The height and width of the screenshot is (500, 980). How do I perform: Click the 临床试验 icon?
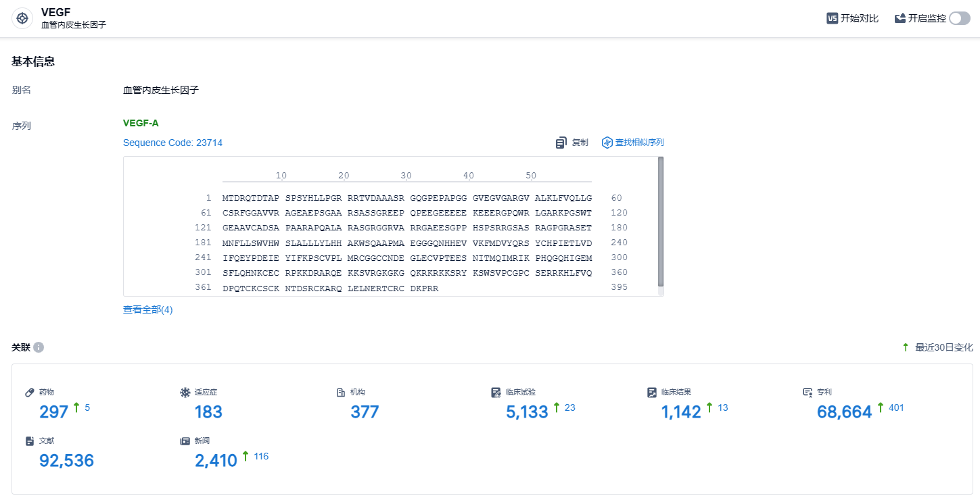click(496, 392)
